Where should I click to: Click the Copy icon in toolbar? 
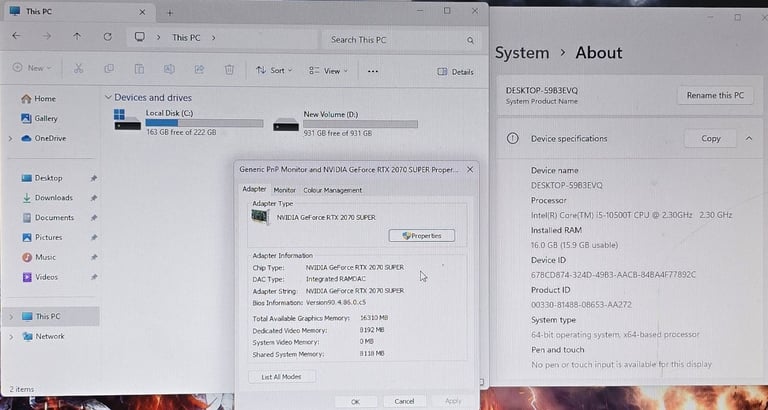pos(109,69)
